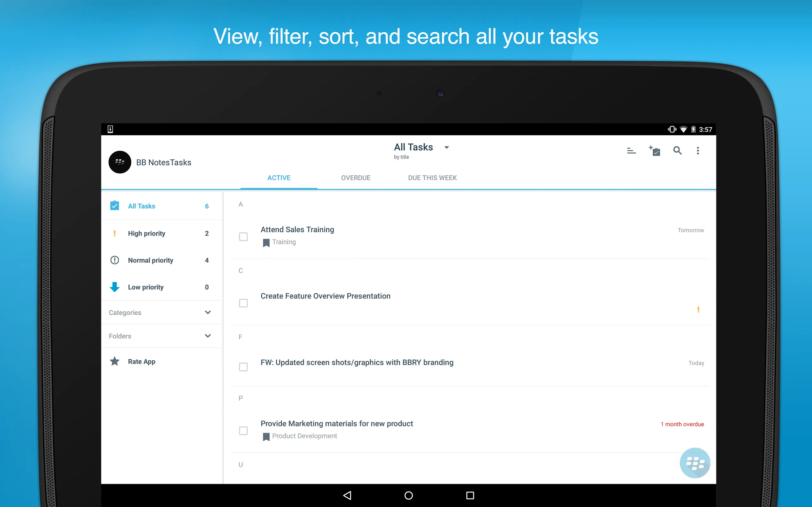Check off Attend Sales Training task

[243, 237]
